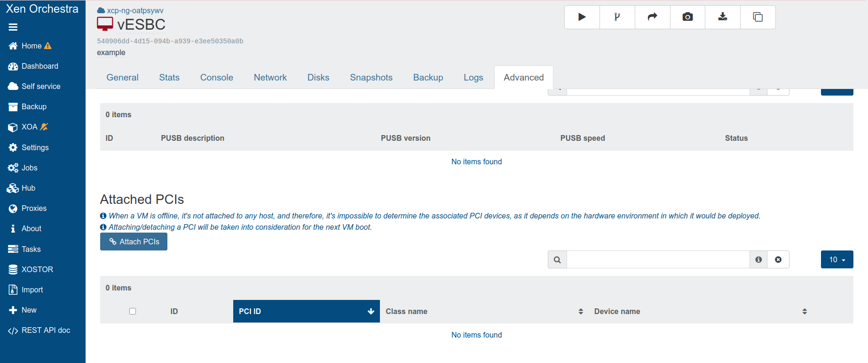
Task: Switch to the Snapshots tab
Action: (371, 78)
